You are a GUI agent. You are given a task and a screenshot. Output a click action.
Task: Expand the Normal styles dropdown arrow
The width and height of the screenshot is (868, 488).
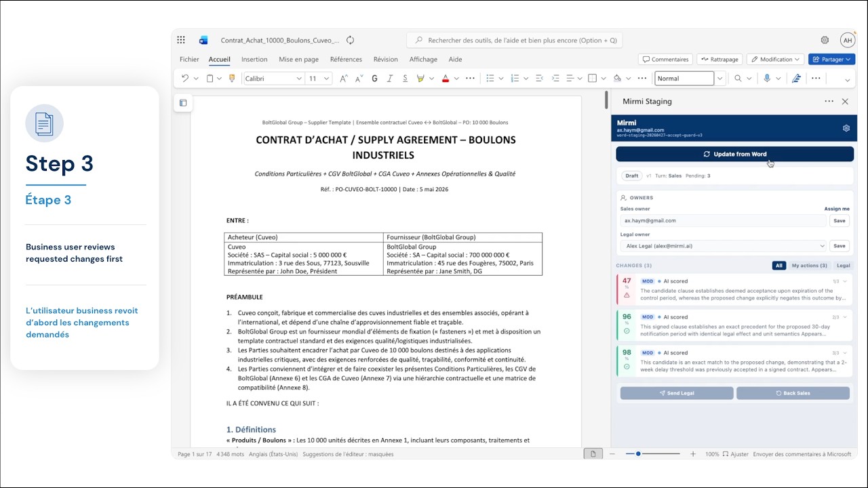[x=720, y=79]
